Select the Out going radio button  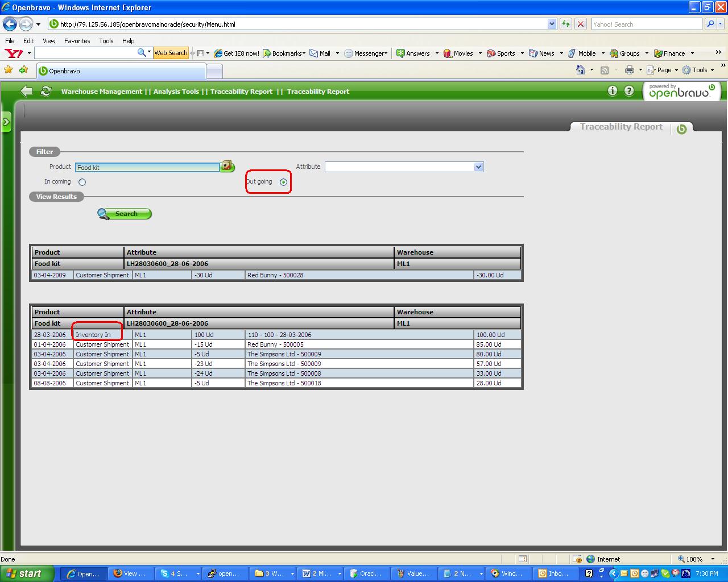pyautogui.click(x=283, y=182)
